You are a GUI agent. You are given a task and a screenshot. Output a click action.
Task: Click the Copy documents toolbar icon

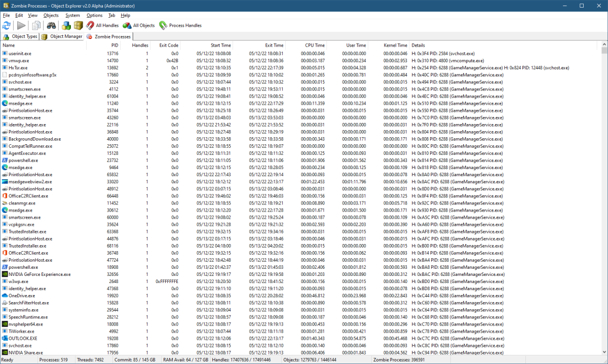36,25
